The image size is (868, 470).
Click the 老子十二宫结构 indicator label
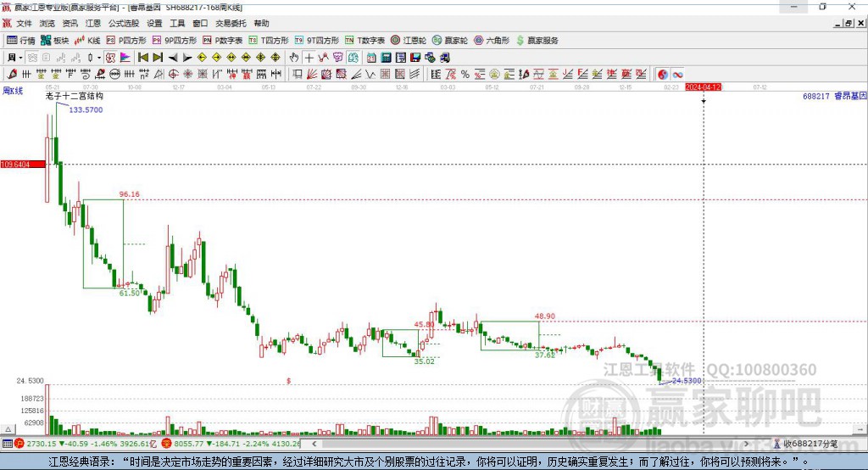click(x=75, y=96)
